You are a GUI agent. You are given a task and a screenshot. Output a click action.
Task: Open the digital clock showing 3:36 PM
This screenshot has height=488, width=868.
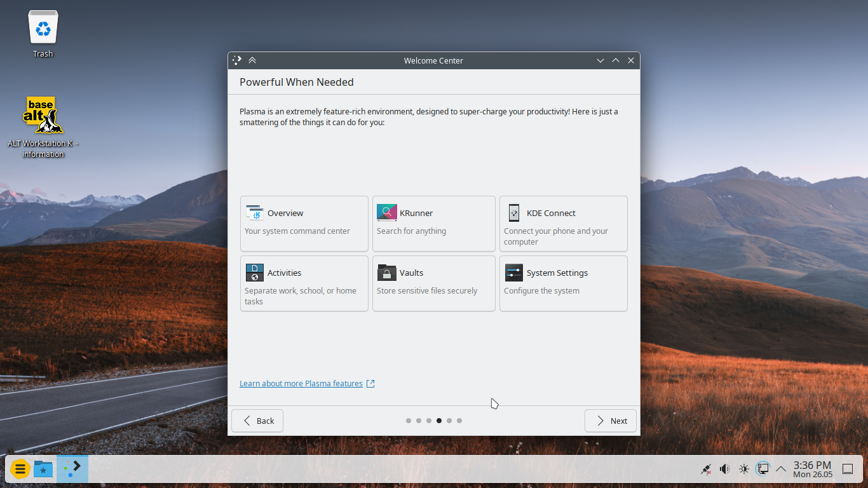tap(812, 470)
